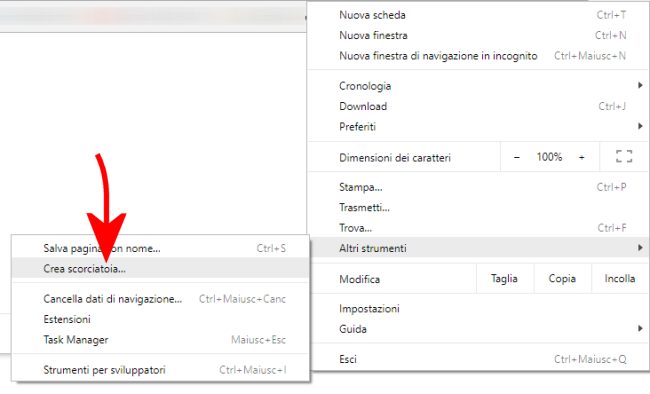This screenshot has height=394, width=650.
Task: Click Crea scorciatoia... in the submenu
Action: point(160,269)
